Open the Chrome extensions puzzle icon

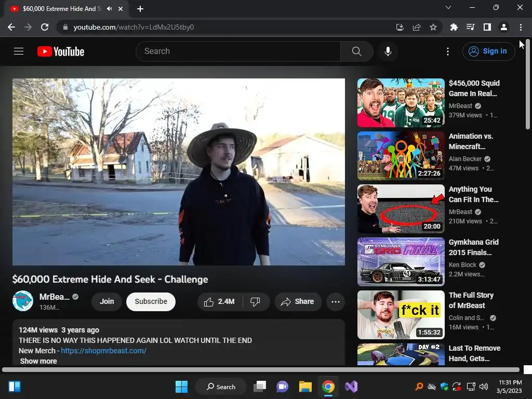454,27
